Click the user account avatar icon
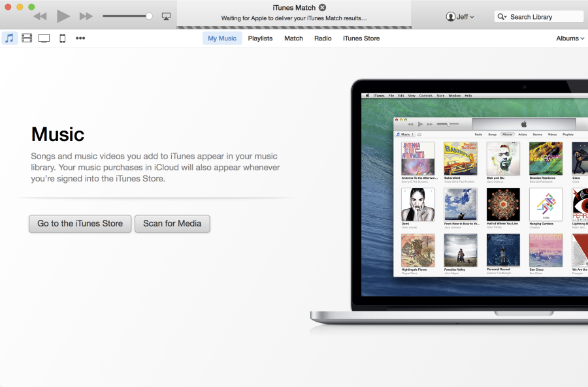Image resolution: width=588 pixels, height=387 pixels. (x=450, y=17)
